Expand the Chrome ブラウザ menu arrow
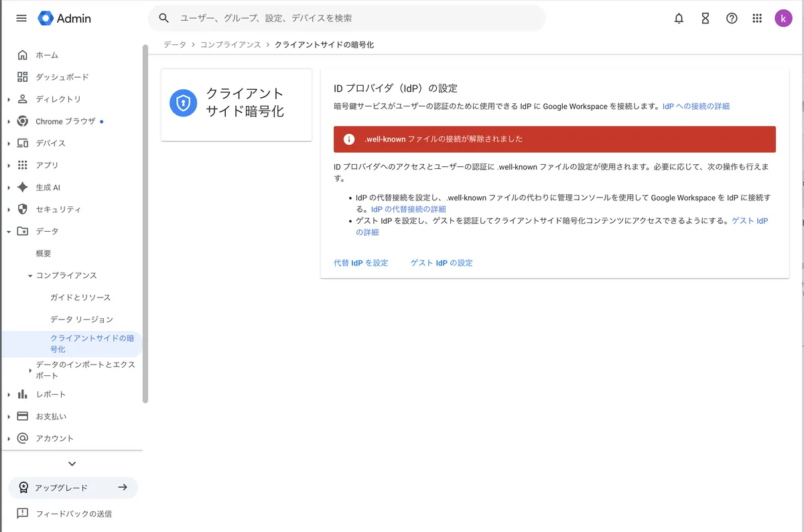 9,121
